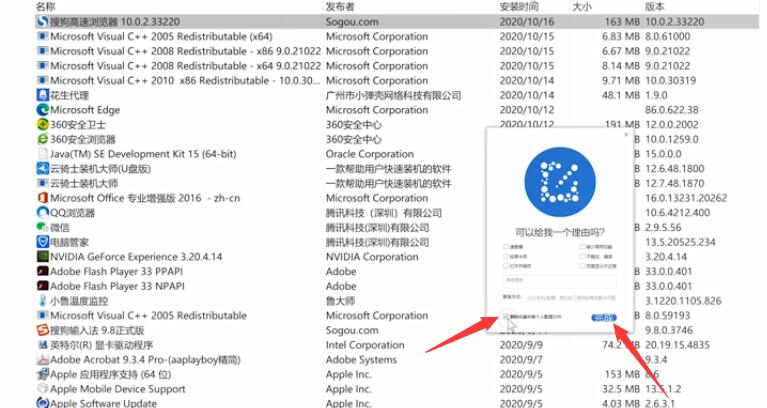Click version 3.1220.1105.826
The height and width of the screenshot is (408, 767).
(x=683, y=300)
